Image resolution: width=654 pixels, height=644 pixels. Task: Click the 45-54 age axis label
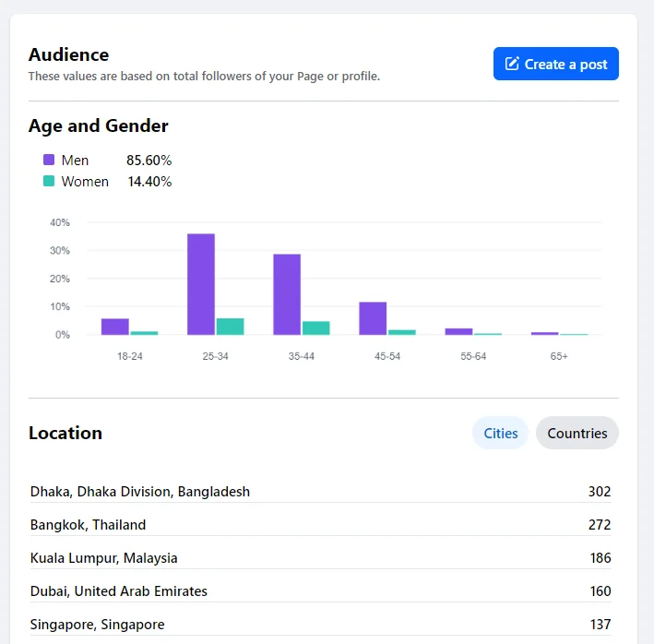(x=387, y=356)
